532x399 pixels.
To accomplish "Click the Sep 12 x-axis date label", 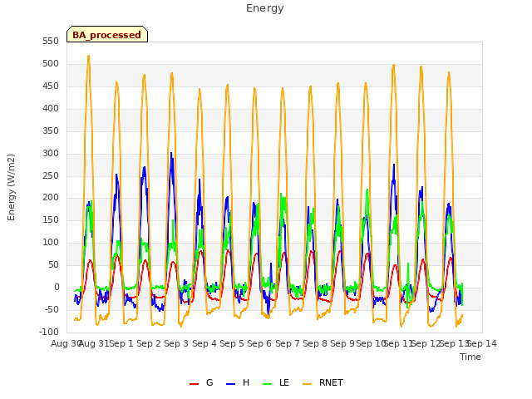I will pyautogui.click(x=426, y=343).
